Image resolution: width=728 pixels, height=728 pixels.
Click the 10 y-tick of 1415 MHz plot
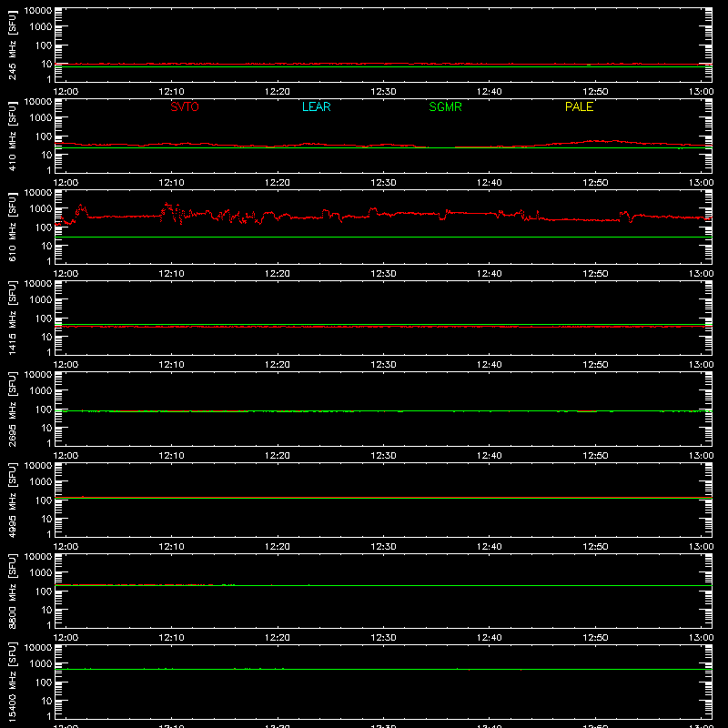47,337
